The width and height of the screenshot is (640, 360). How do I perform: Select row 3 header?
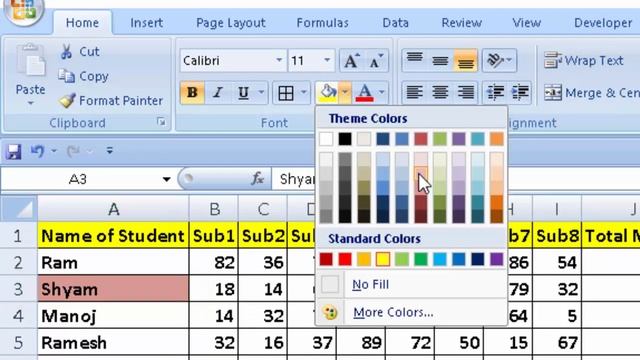click(x=18, y=289)
